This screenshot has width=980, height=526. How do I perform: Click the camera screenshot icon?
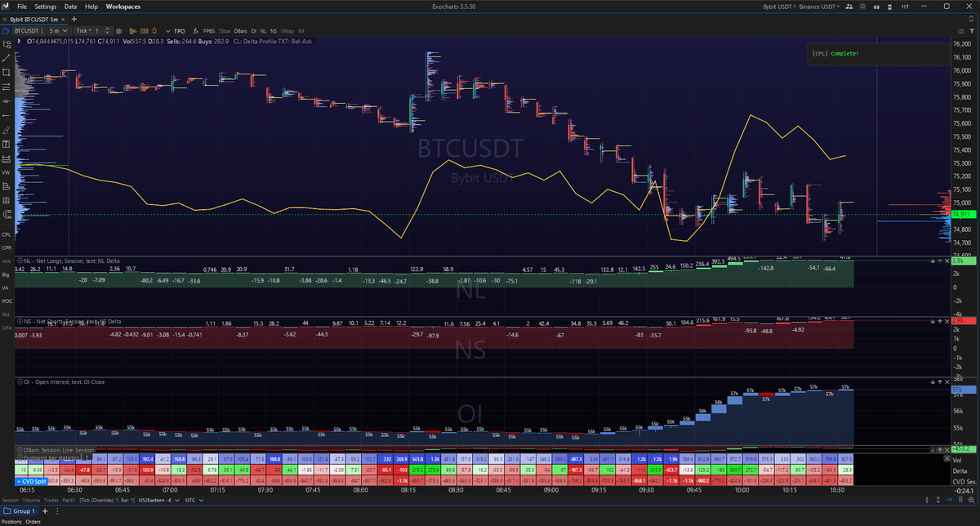960,31
